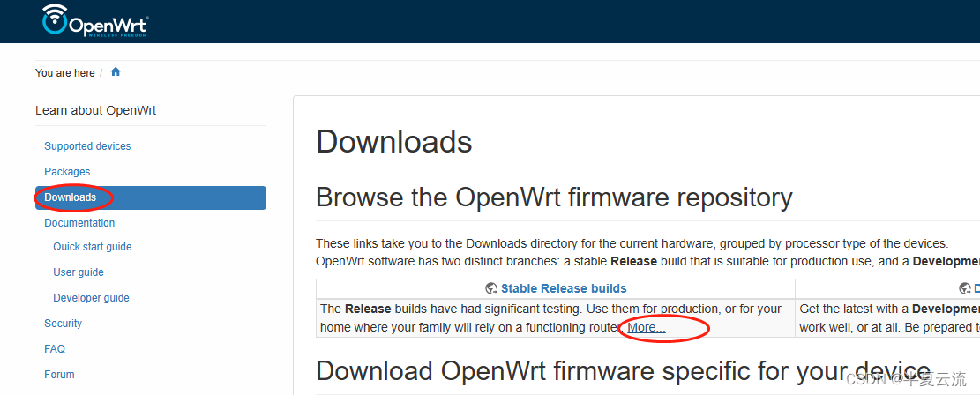This screenshot has width=980, height=395.
Task: Click 'You are here' breadcrumb text
Action: point(65,73)
